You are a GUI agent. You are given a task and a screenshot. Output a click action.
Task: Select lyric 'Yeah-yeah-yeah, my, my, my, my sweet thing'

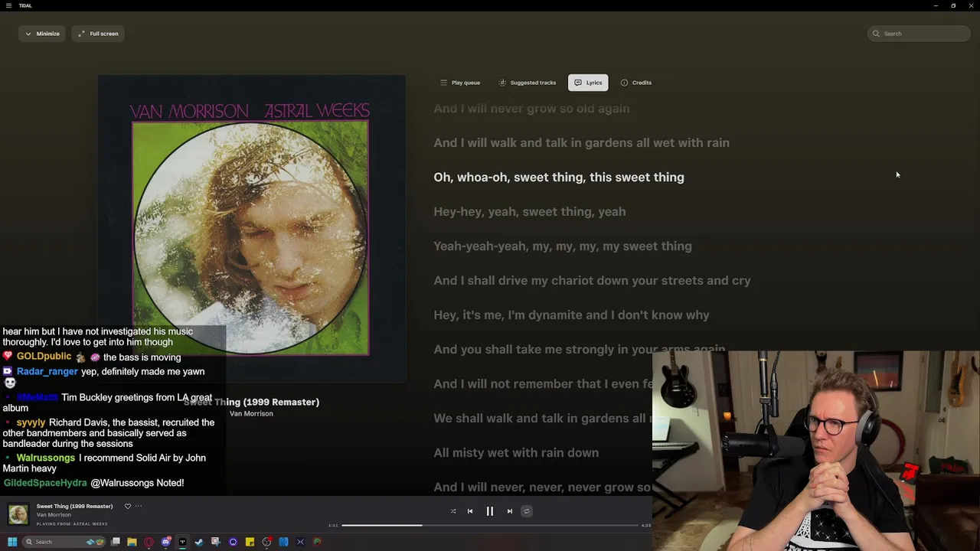click(563, 246)
